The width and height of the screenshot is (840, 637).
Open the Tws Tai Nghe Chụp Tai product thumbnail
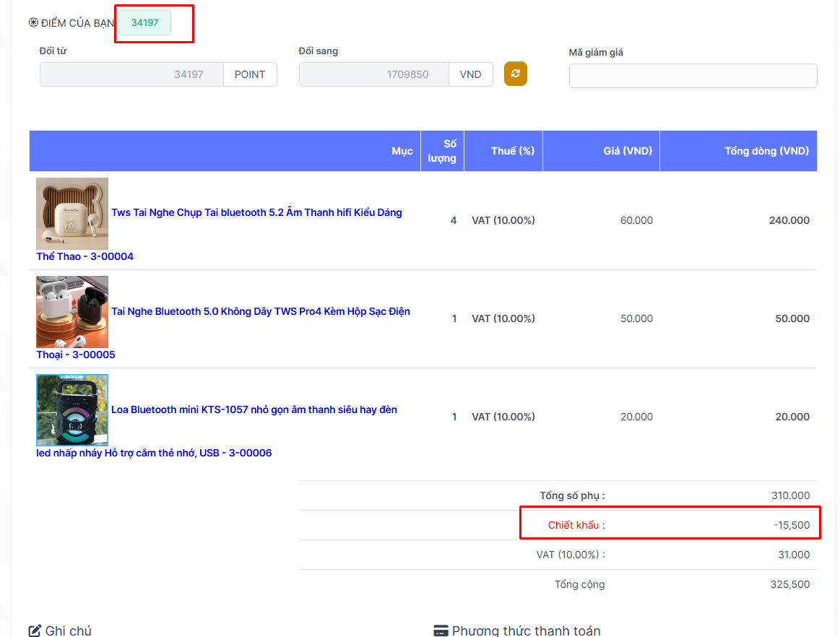72,214
